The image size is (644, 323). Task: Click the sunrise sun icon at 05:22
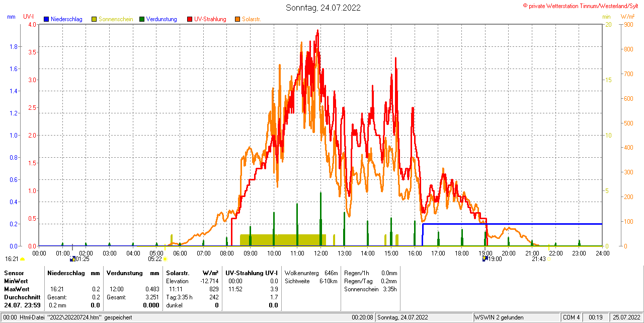point(165,259)
